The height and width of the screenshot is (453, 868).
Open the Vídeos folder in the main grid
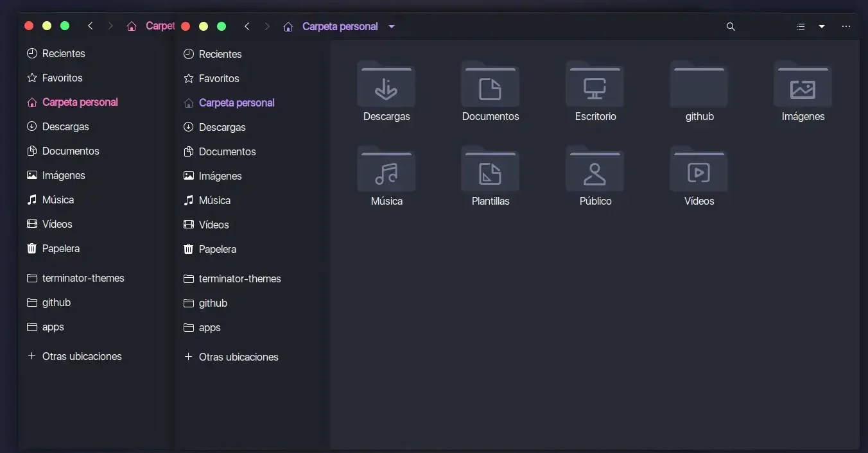[699, 171]
